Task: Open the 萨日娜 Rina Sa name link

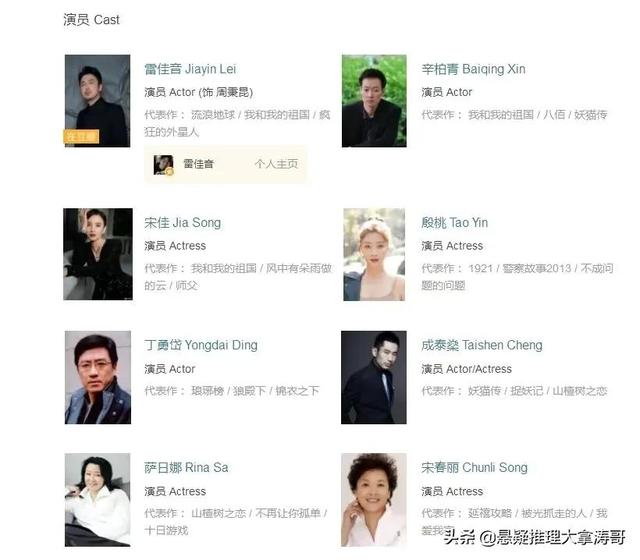Action: (x=186, y=468)
